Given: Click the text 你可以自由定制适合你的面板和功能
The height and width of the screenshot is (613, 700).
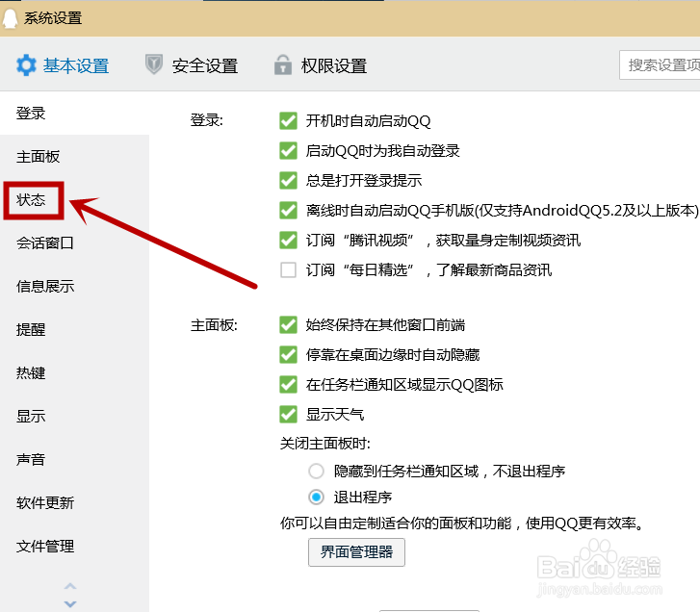Looking at the screenshot, I should point(396,524).
